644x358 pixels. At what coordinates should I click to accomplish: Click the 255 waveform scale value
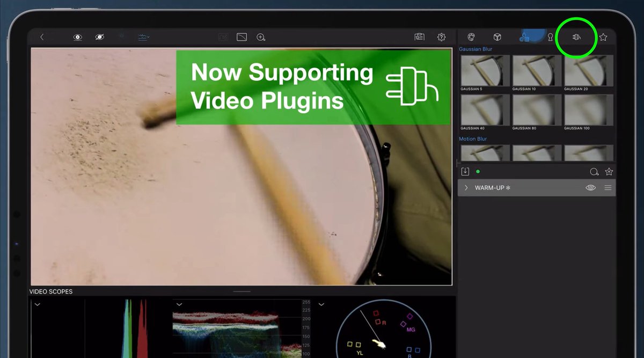(x=306, y=302)
